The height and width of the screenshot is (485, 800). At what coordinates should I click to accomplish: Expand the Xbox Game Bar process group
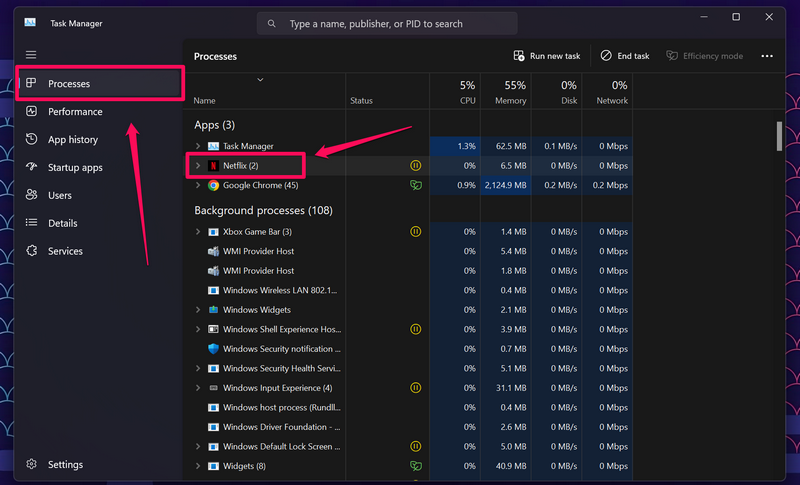198,232
